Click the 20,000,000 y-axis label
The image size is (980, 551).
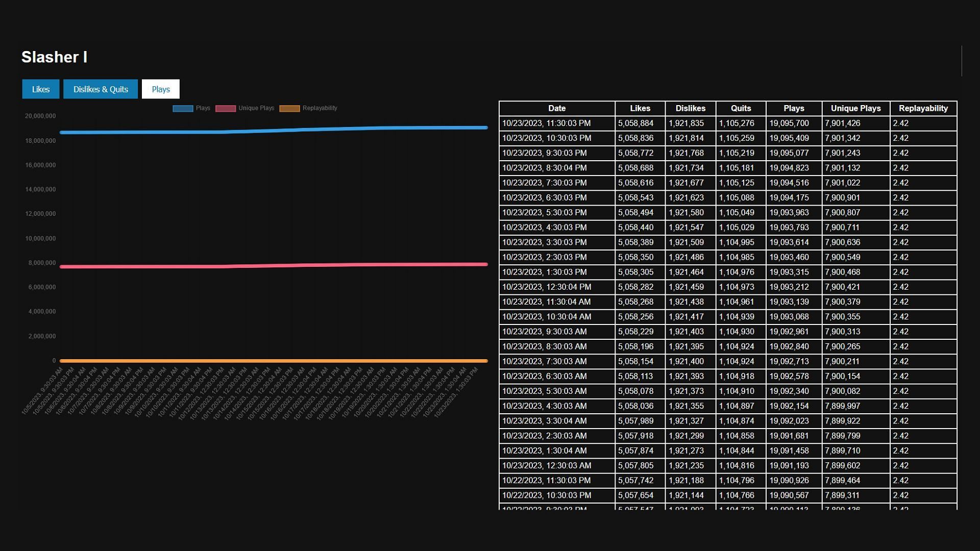point(40,116)
